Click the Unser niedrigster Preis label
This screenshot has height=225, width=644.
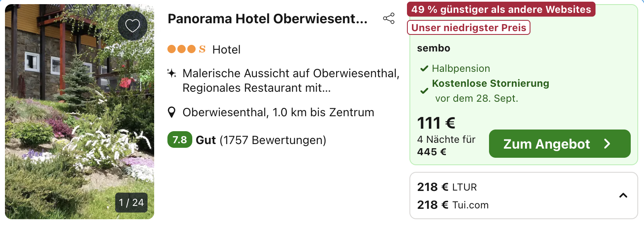[469, 28]
